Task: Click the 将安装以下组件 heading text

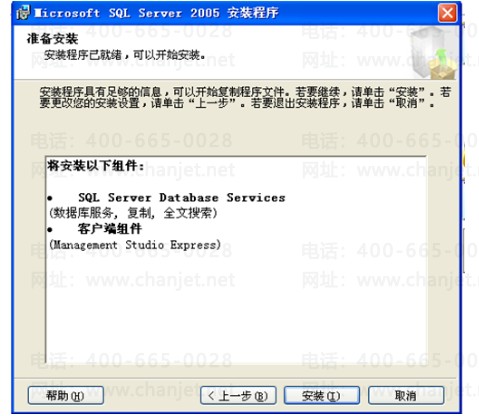Action: click(96, 165)
